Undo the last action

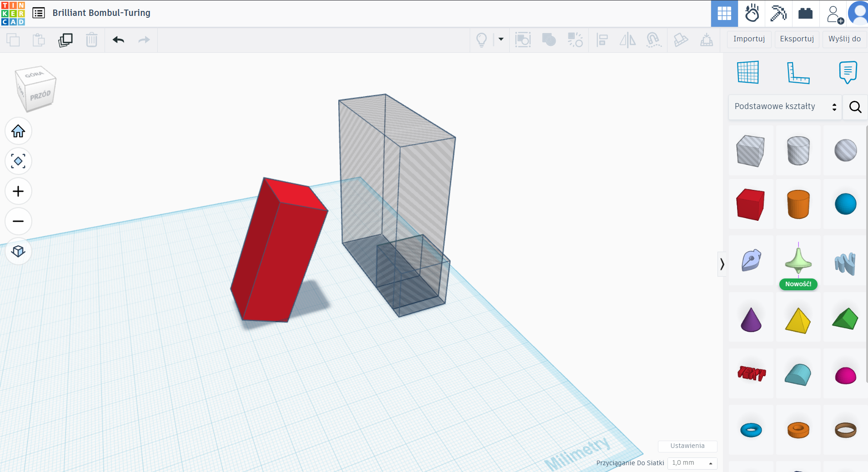coord(118,40)
